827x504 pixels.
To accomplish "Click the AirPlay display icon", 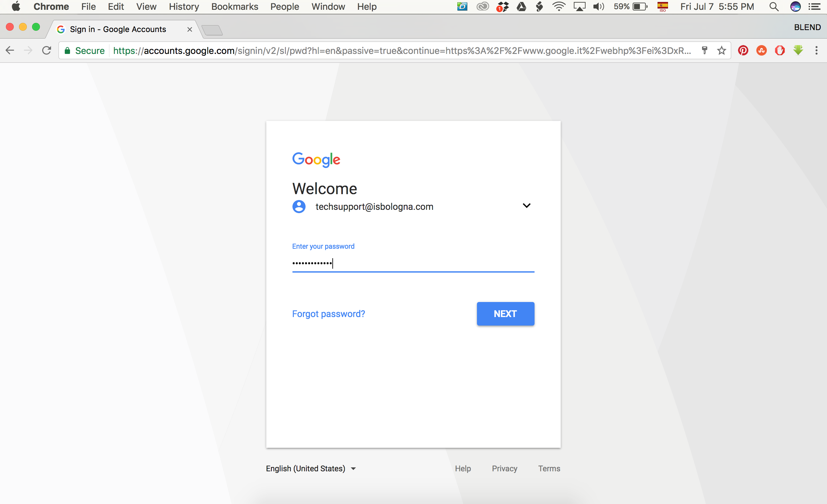I will 579,7.
